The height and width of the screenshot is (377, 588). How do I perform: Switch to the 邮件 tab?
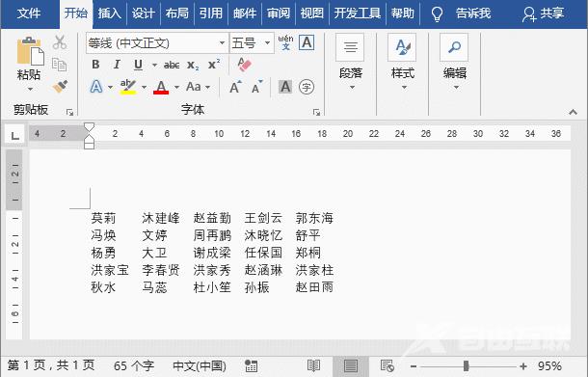point(245,13)
